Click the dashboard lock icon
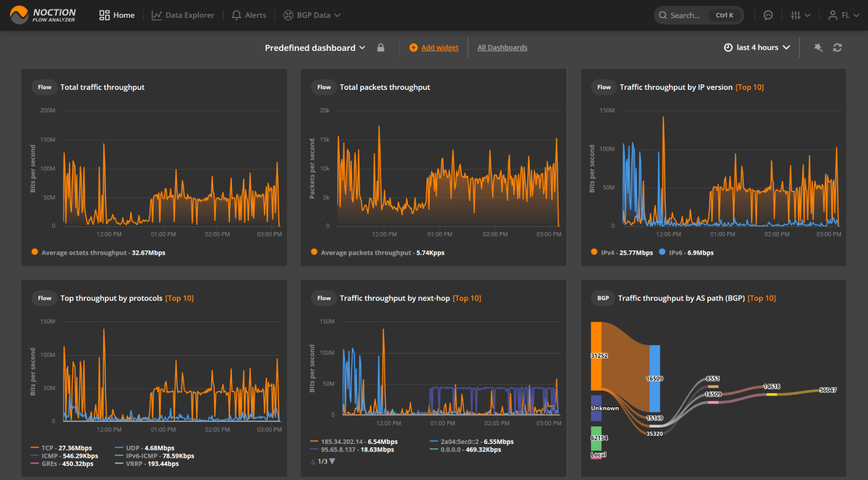This screenshot has height=480, width=868. pos(381,47)
